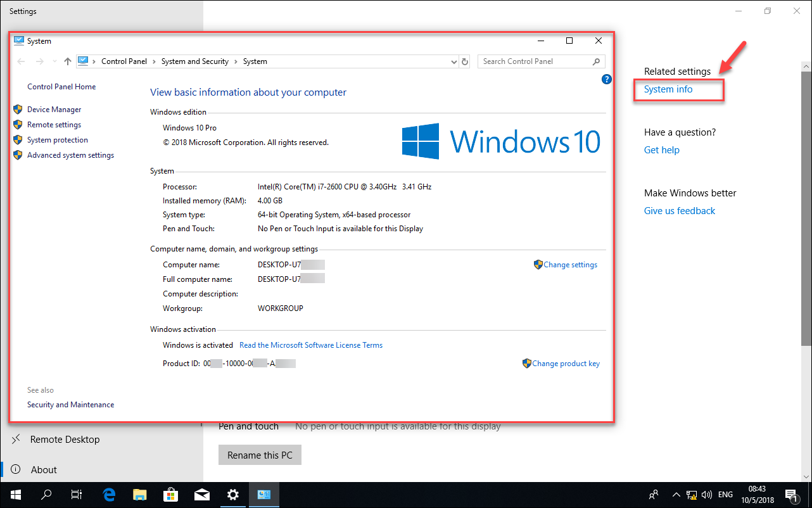Expand chevron after Control Panel breadcrumb
812x508 pixels.
click(x=154, y=61)
